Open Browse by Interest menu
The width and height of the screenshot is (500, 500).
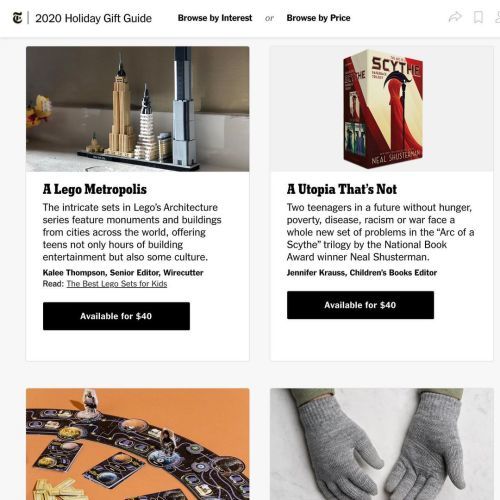pyautogui.click(x=215, y=18)
